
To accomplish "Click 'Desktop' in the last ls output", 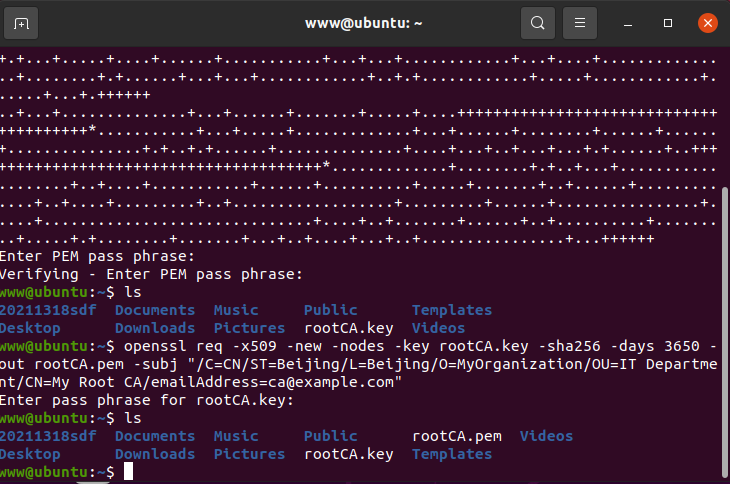I will point(30,454).
